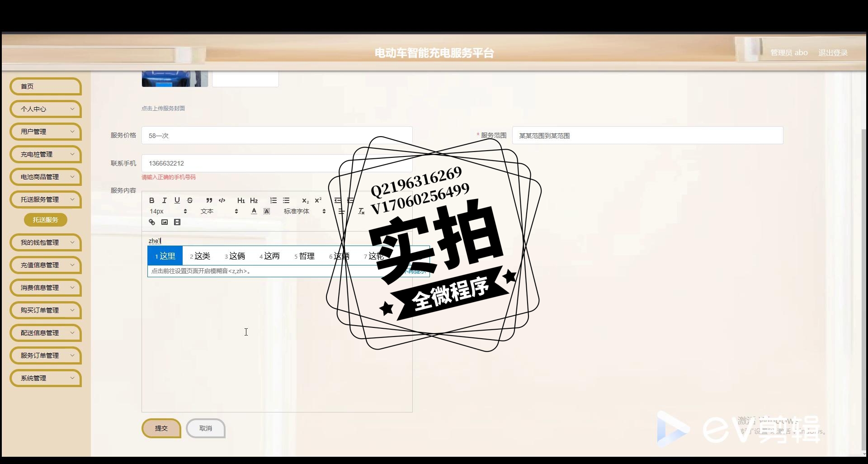Apply Heading 2 style

coord(254,200)
